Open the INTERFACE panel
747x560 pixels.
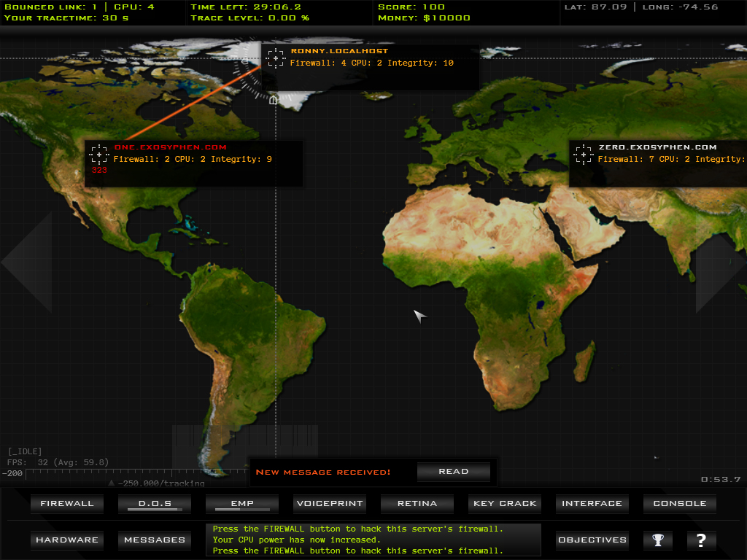592,504
